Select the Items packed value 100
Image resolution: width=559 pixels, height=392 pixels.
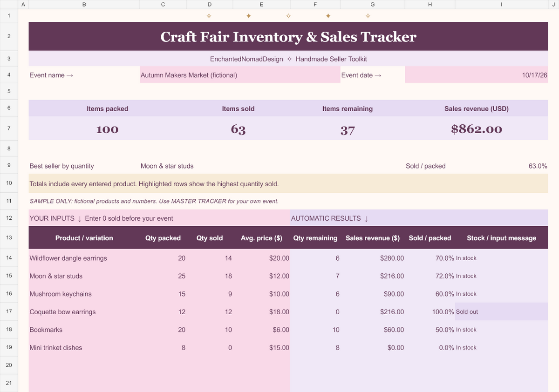click(x=107, y=129)
